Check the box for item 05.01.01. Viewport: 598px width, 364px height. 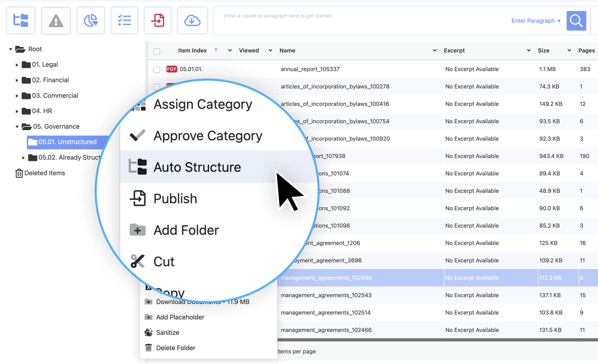coord(157,69)
